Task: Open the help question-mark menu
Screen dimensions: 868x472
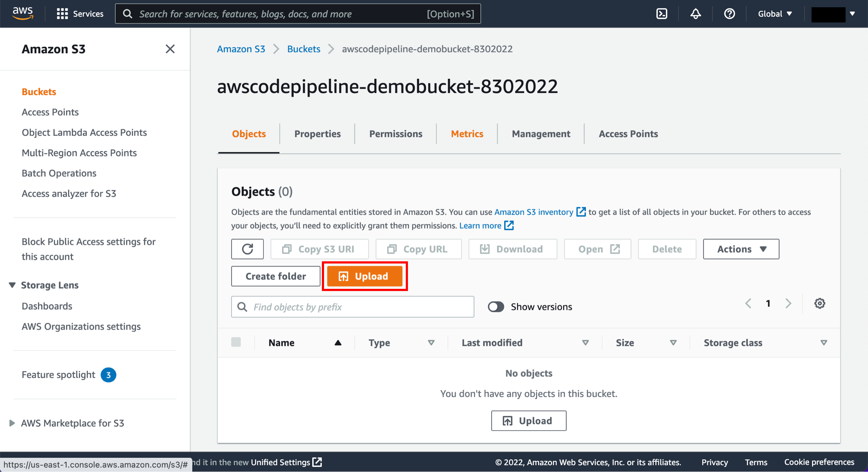Action: 729,14
